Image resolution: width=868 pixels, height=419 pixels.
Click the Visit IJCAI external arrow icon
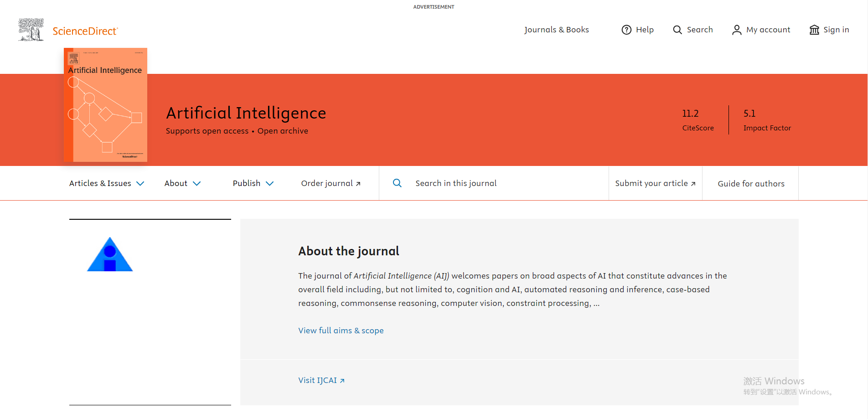point(342,381)
